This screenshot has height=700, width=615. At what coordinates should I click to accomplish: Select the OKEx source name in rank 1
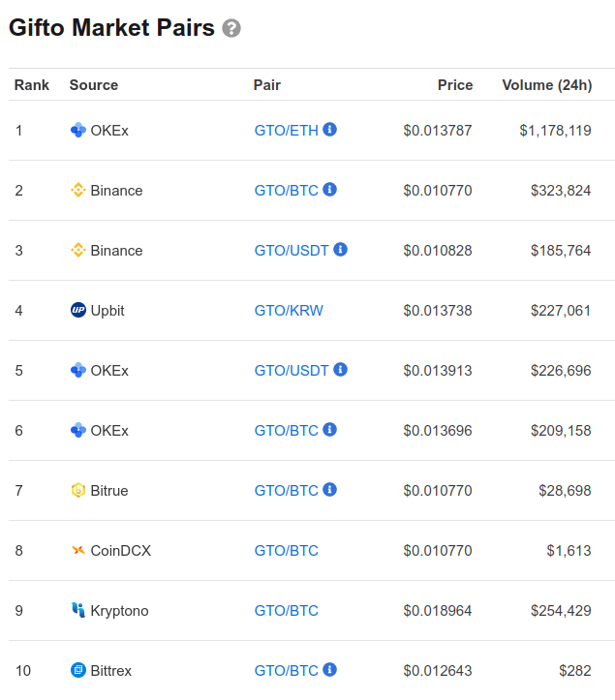point(109,131)
